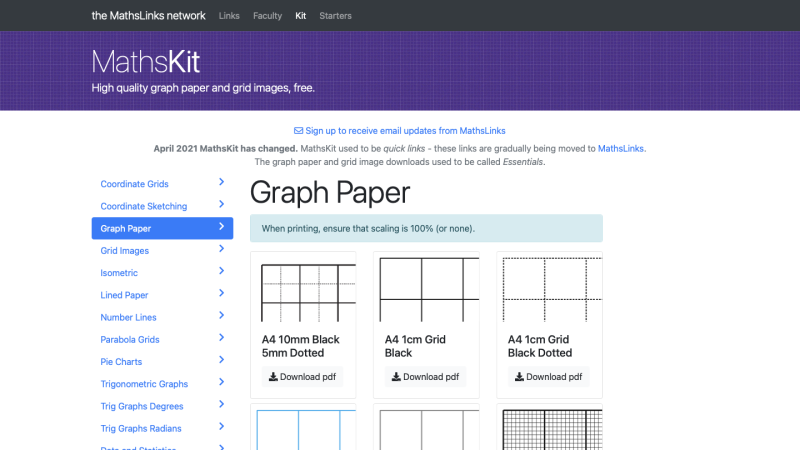Click the A4 1cm Grid Black Dotted title

tap(540, 346)
